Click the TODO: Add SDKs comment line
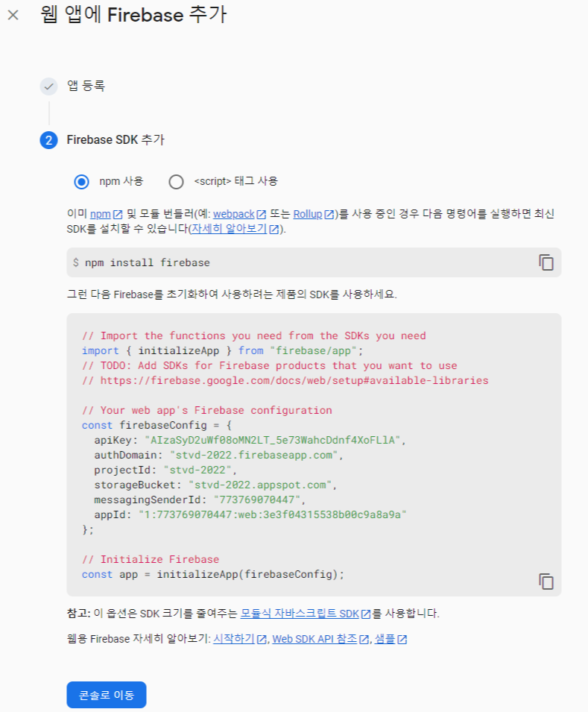The width and height of the screenshot is (588, 712). click(x=269, y=365)
